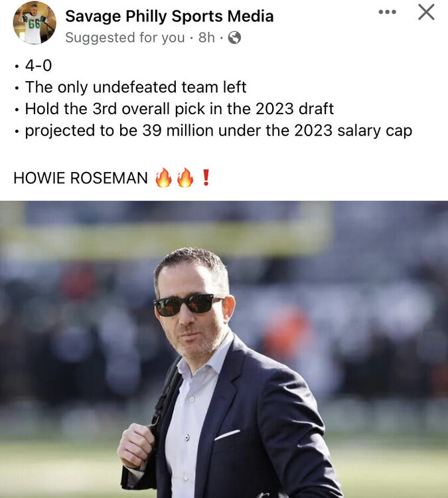Image resolution: width=448 pixels, height=498 pixels.
Task: Open the photo by clicking the man's sunglasses
Action: click(x=186, y=305)
